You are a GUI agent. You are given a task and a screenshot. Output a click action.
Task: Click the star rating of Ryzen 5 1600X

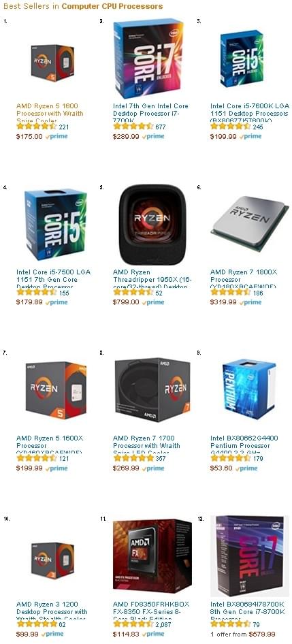pos(37,458)
